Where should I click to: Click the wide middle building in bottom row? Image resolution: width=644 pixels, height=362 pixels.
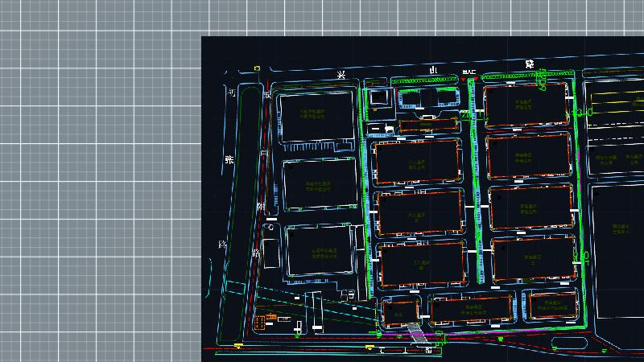pyautogui.click(x=472, y=308)
